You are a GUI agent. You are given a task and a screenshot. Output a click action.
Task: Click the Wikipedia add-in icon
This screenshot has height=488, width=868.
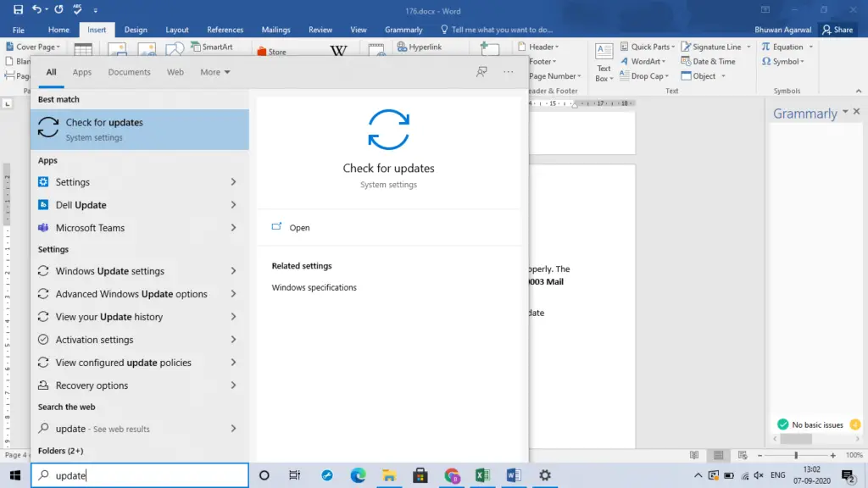338,51
